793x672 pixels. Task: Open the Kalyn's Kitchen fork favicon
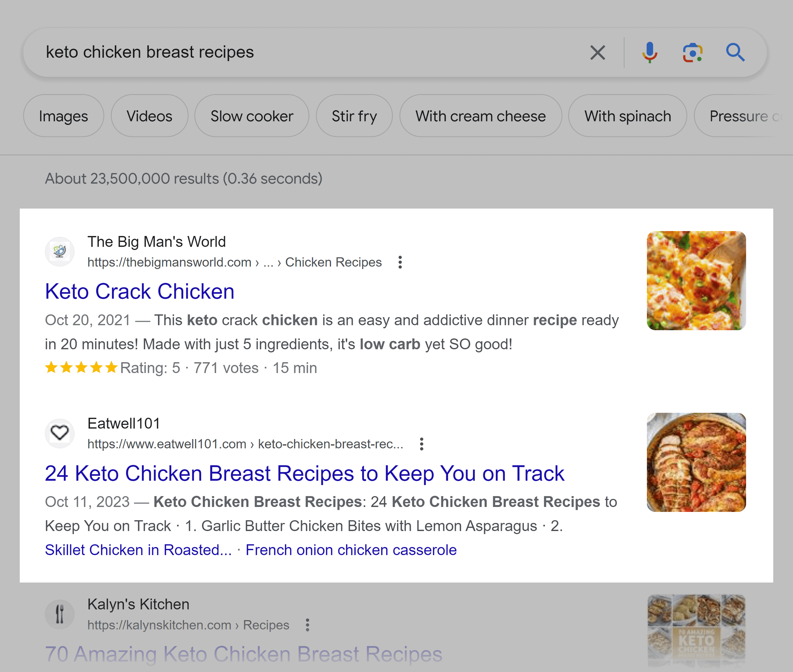coord(60,614)
